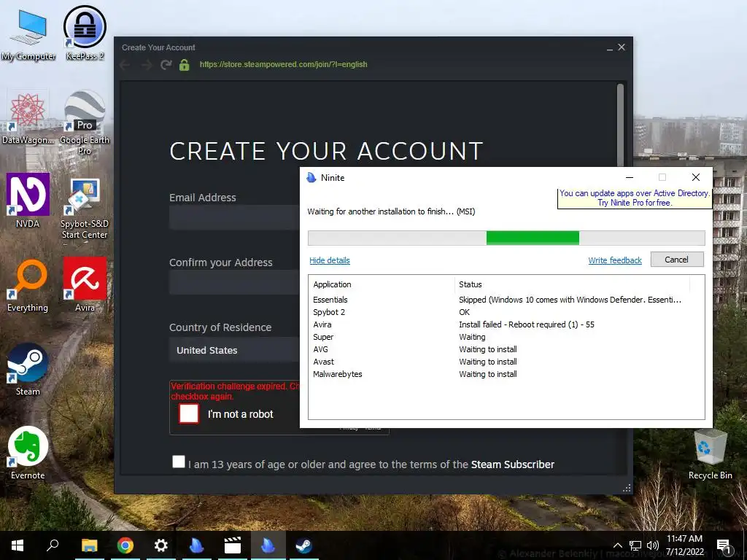The height and width of the screenshot is (560, 747).
Task: Open the My Computer desktop icon
Action: click(x=28, y=35)
